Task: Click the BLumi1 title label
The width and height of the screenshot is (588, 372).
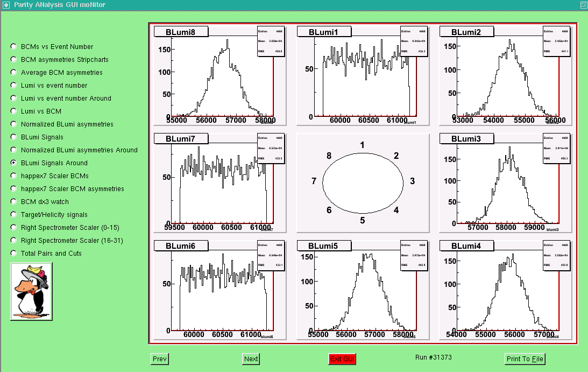Action: tap(324, 32)
